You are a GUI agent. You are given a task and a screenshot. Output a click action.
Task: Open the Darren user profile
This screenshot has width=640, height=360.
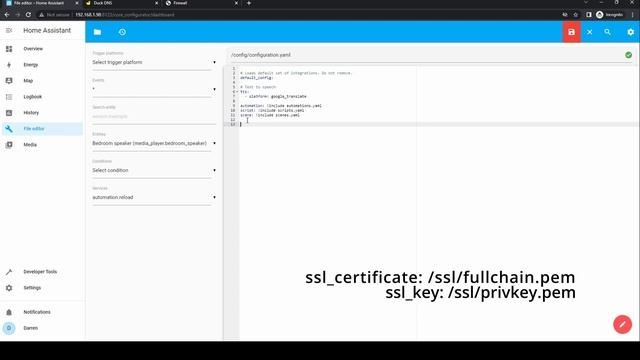pos(42,328)
